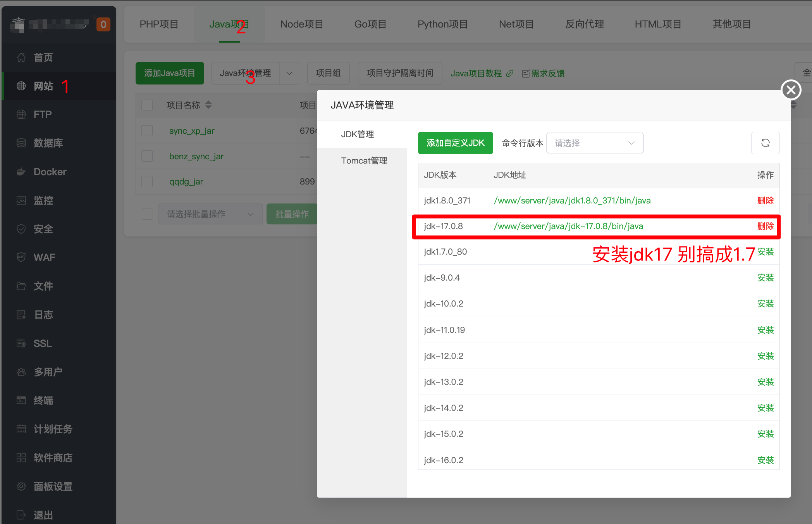Install jdk-11.0.19 via 安装
The width and height of the screenshot is (812, 524).
765,330
